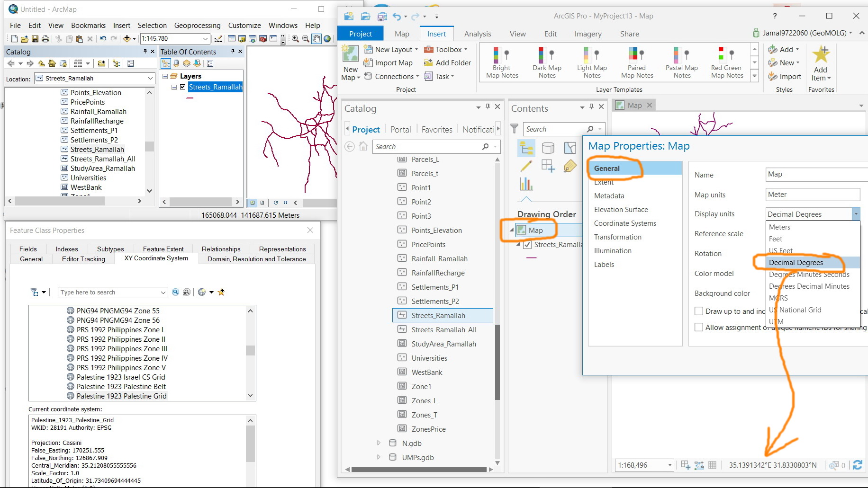Open the Toolbox dropdown button
Viewport: 868px width, 488px height.
pyautogui.click(x=446, y=50)
